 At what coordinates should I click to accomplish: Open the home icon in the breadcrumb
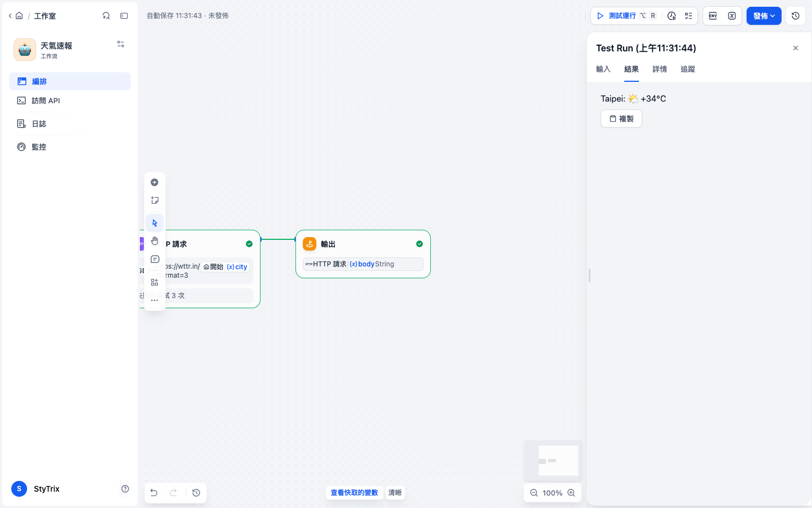coord(19,16)
